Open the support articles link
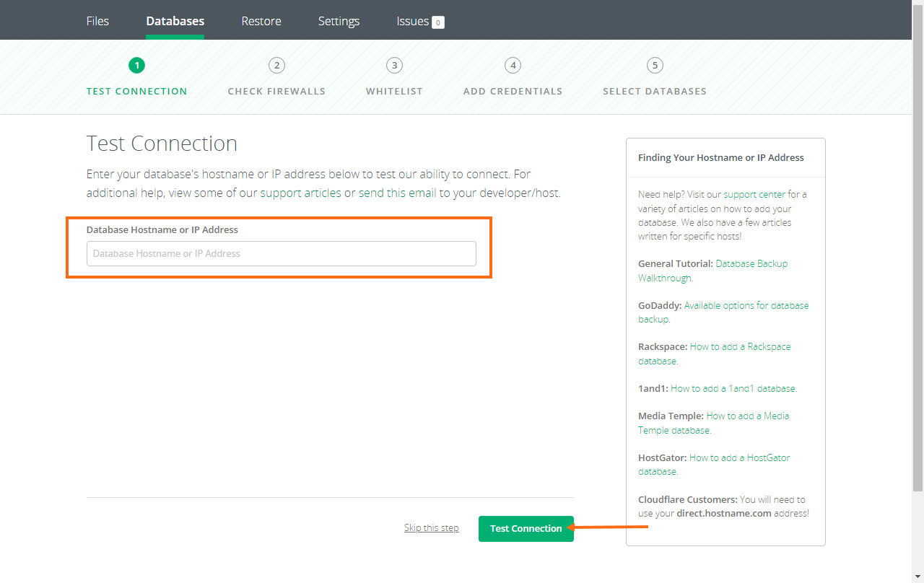The width and height of the screenshot is (924, 583). pos(300,193)
